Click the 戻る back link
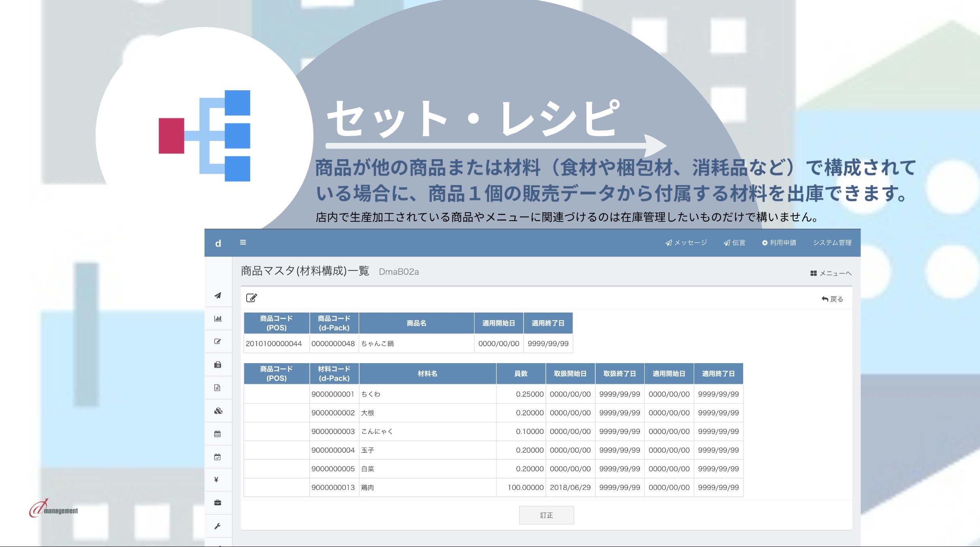 pyautogui.click(x=832, y=299)
